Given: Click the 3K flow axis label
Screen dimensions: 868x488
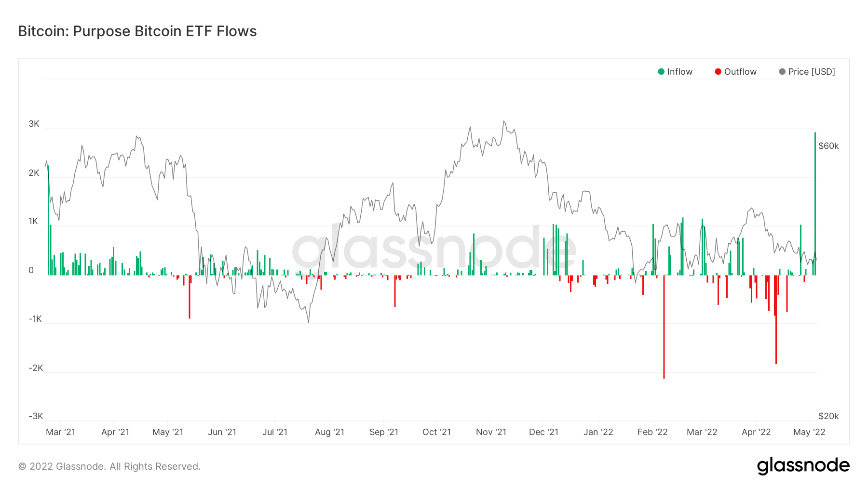Looking at the screenshot, I should pos(34,124).
